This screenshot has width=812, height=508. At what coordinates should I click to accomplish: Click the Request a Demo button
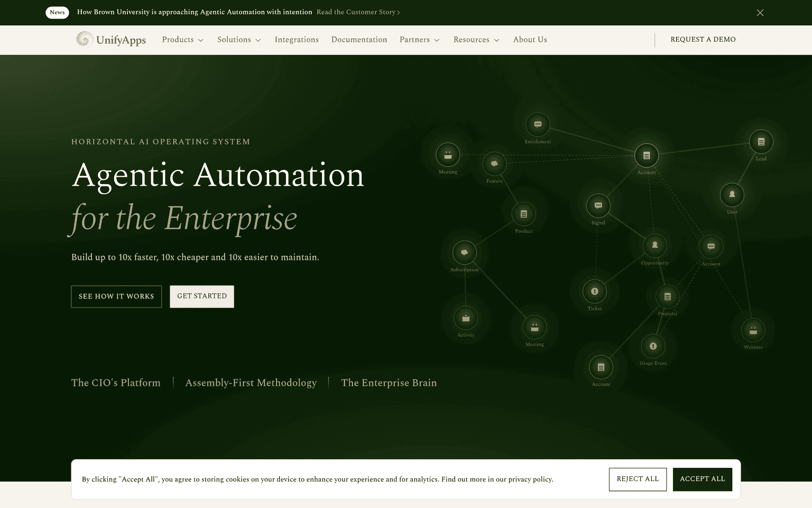coord(703,40)
